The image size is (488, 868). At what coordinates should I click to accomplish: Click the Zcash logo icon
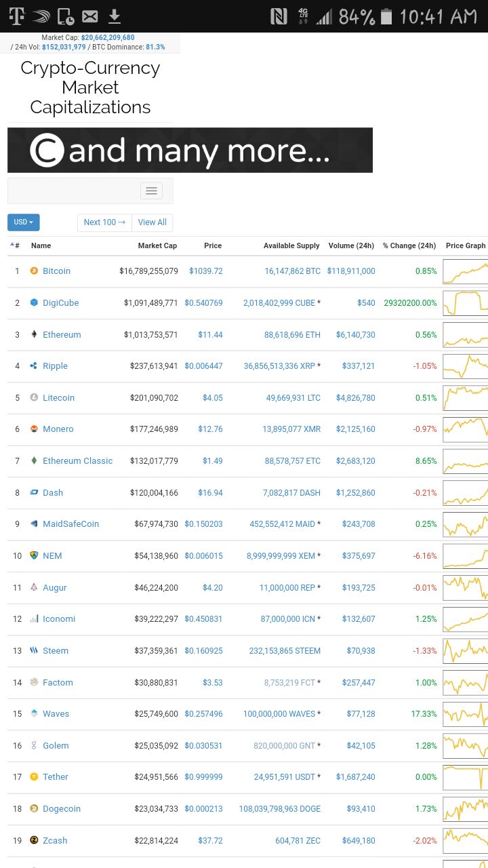pyautogui.click(x=34, y=840)
